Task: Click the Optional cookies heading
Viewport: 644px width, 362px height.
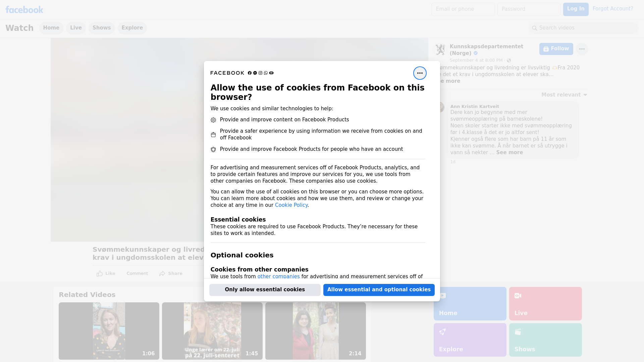Action: click(x=242, y=255)
